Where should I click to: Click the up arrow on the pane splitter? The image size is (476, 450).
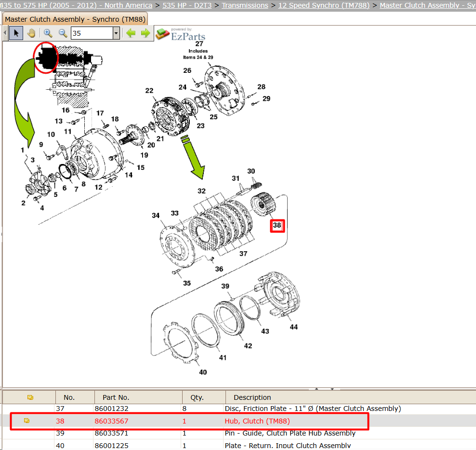[x=317, y=389]
